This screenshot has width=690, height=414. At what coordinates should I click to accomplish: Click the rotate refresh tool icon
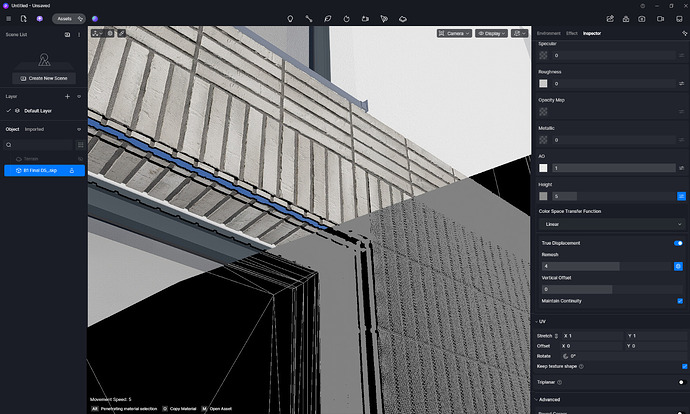pyautogui.click(x=346, y=19)
